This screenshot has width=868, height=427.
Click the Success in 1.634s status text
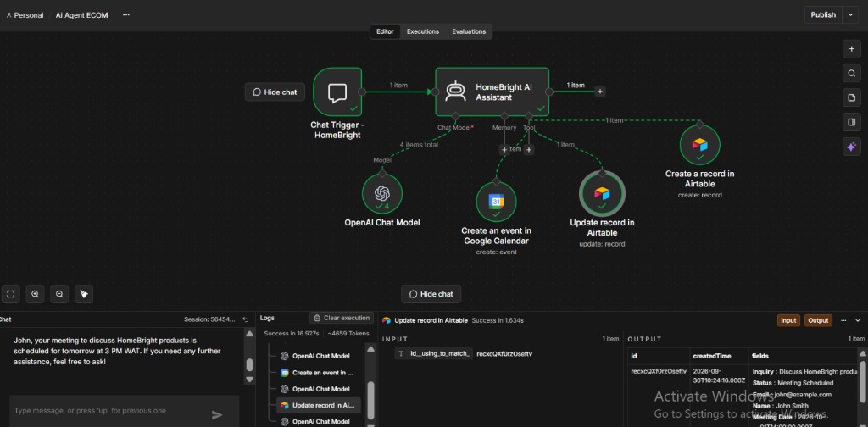pos(498,320)
